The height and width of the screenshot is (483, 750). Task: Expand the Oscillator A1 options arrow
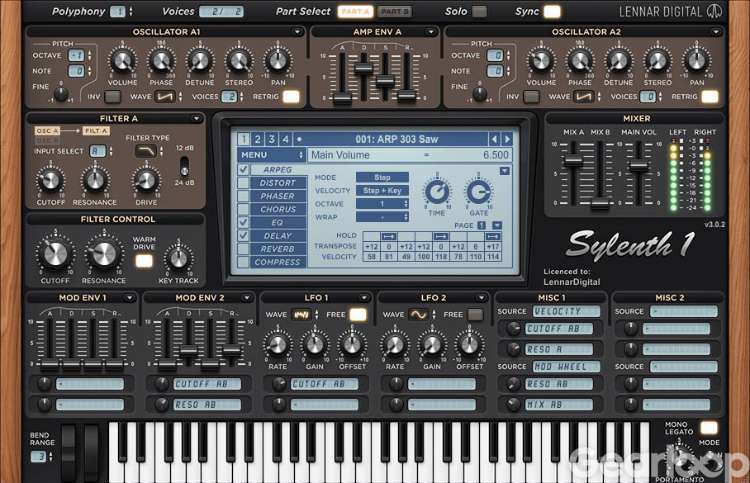tap(297, 32)
